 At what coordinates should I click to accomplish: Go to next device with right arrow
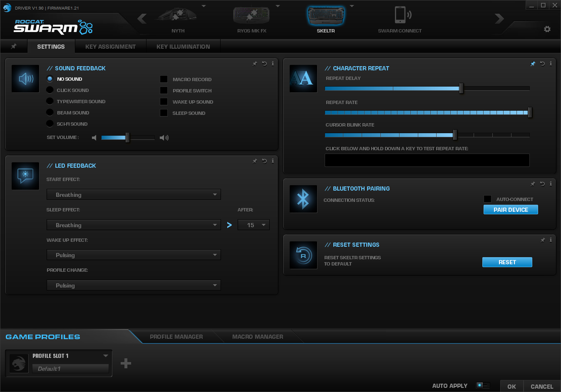(499, 19)
